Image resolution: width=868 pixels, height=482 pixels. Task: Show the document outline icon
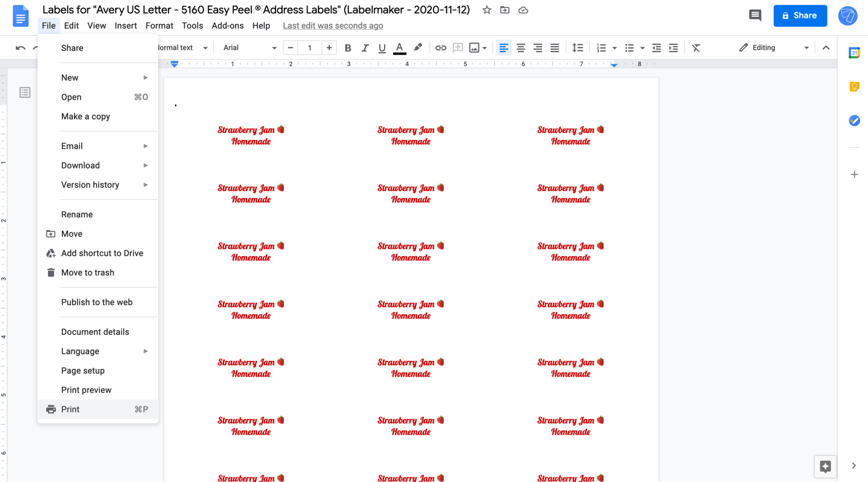pos(24,92)
